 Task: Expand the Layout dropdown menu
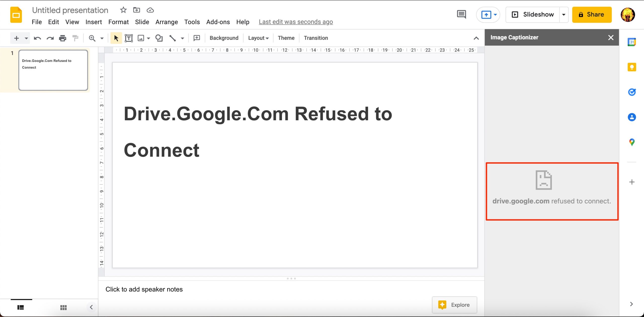[258, 38]
